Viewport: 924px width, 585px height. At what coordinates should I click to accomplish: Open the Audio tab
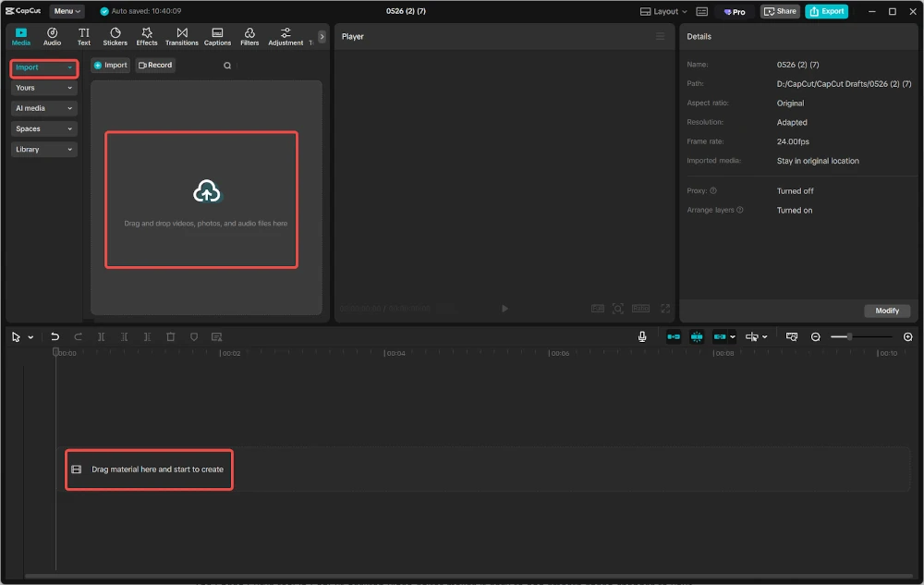click(x=52, y=37)
